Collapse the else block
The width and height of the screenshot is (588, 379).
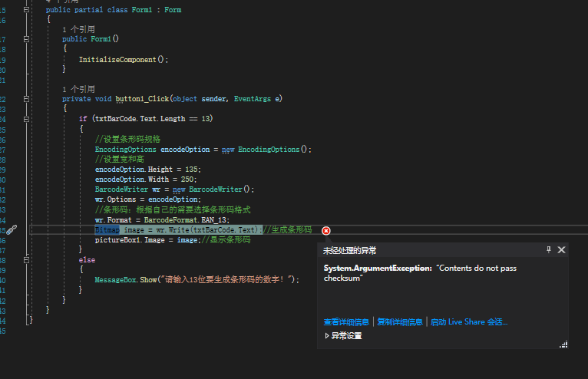[x=26, y=260]
